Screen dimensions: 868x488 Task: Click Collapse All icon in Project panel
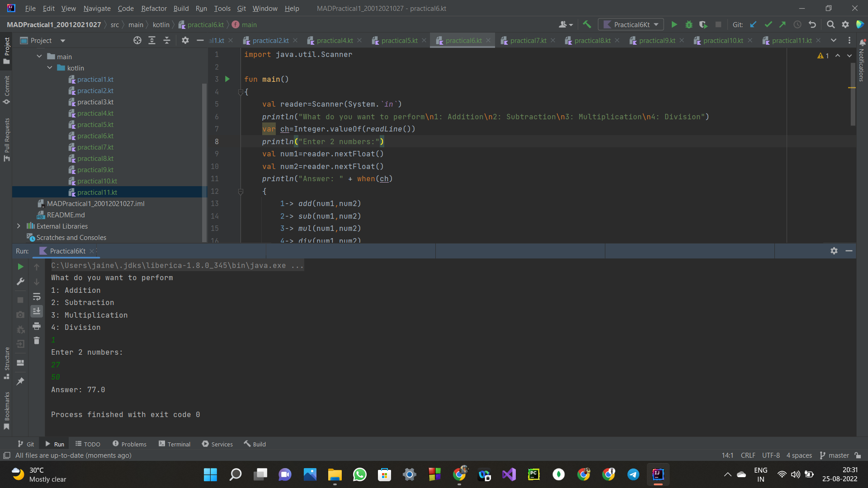point(167,40)
